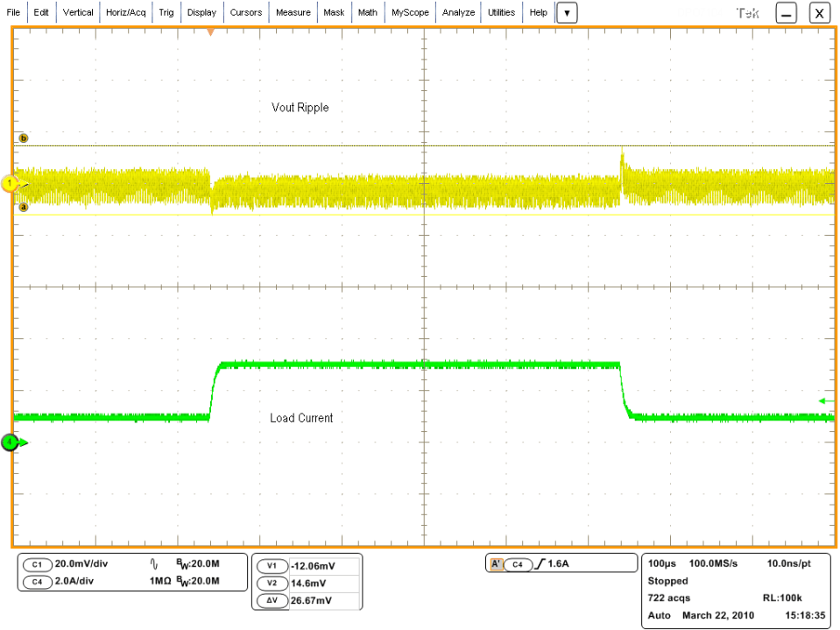
Task: Open the Trig menu
Action: 166,12
